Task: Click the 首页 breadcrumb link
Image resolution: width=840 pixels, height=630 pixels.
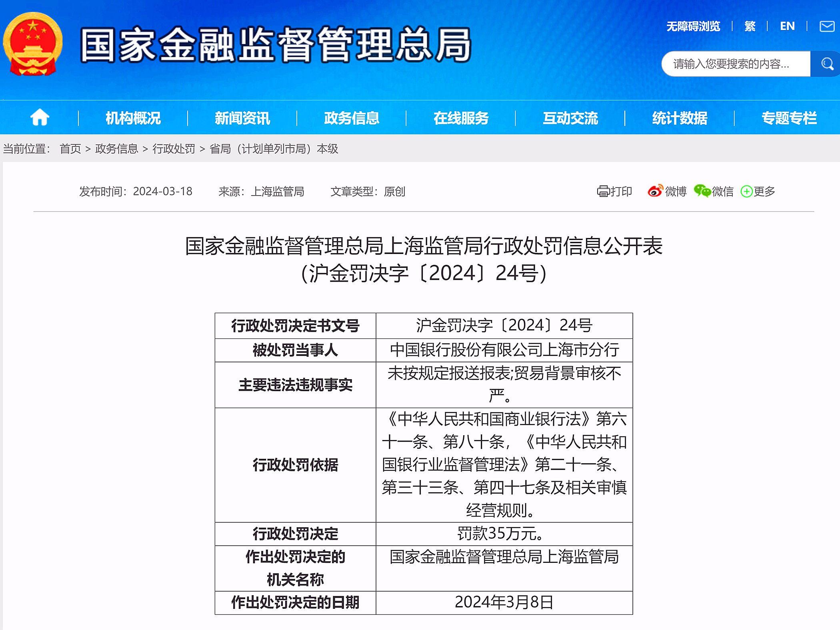Action: point(70,149)
